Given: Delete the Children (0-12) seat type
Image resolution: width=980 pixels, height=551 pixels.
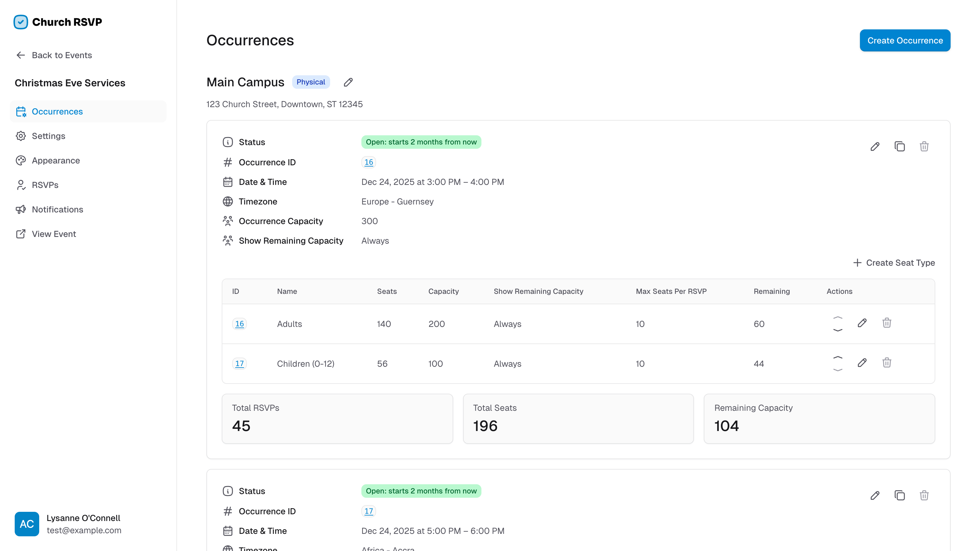Looking at the screenshot, I should (887, 363).
